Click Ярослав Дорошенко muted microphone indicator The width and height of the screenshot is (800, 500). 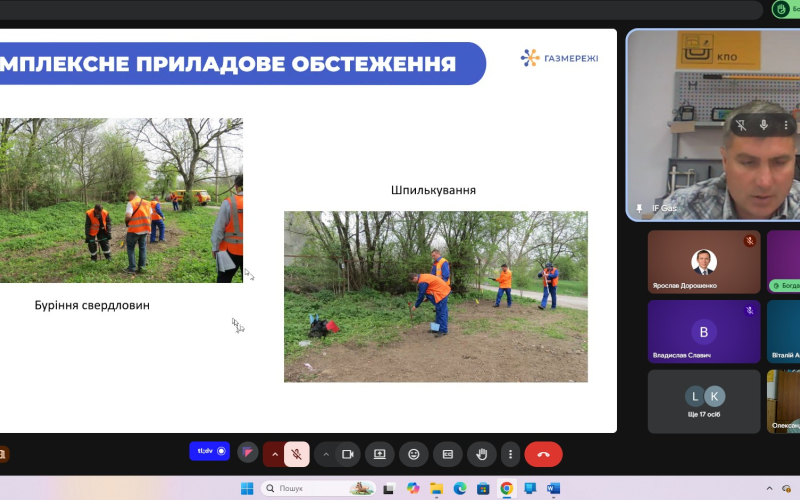pyautogui.click(x=749, y=241)
